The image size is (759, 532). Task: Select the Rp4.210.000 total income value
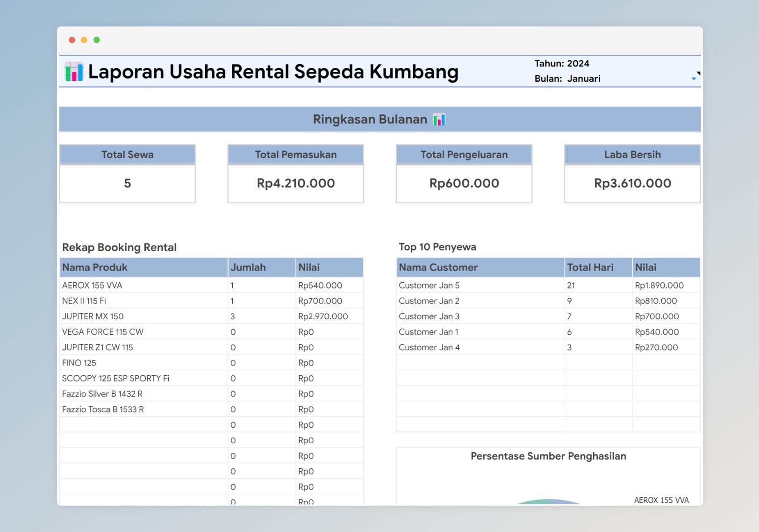(295, 183)
